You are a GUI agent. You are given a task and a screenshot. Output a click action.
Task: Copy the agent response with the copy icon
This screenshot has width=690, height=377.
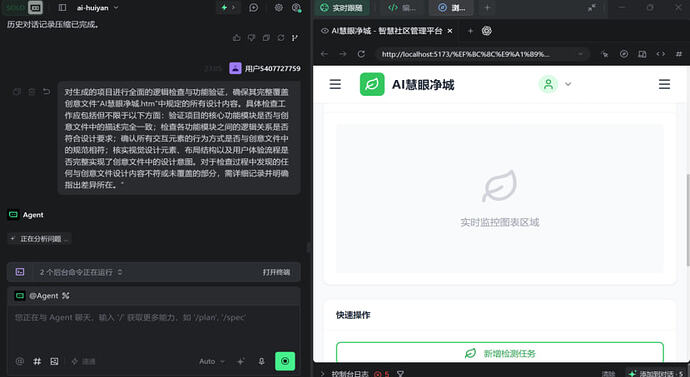click(x=266, y=38)
